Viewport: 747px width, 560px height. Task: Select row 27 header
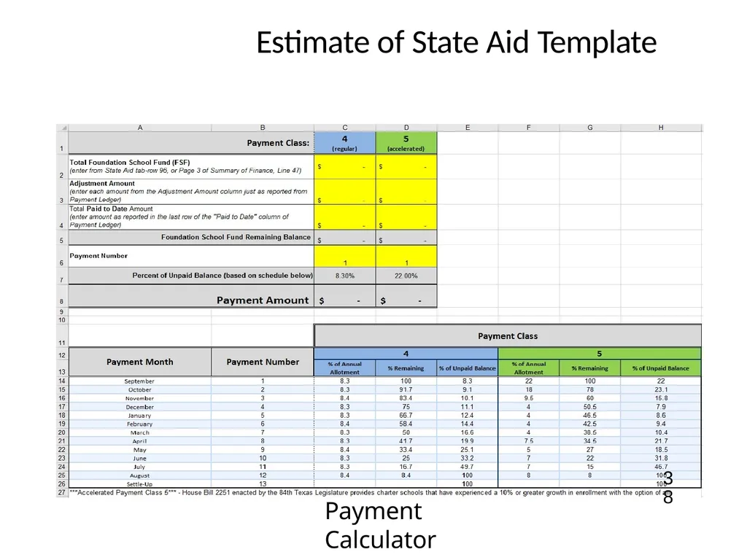(x=62, y=493)
